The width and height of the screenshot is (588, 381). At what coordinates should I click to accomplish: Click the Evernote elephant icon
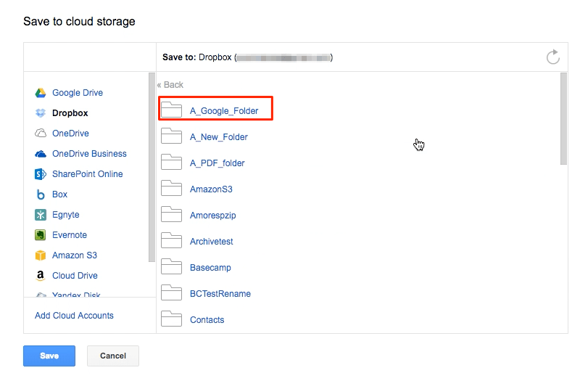click(x=41, y=235)
